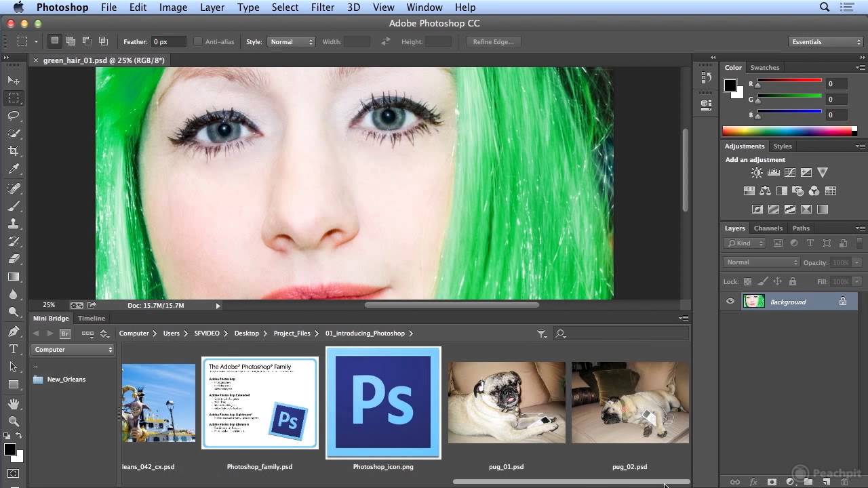Open the Style dropdown set to Normal
This screenshot has width=868, height=488.
tap(291, 42)
